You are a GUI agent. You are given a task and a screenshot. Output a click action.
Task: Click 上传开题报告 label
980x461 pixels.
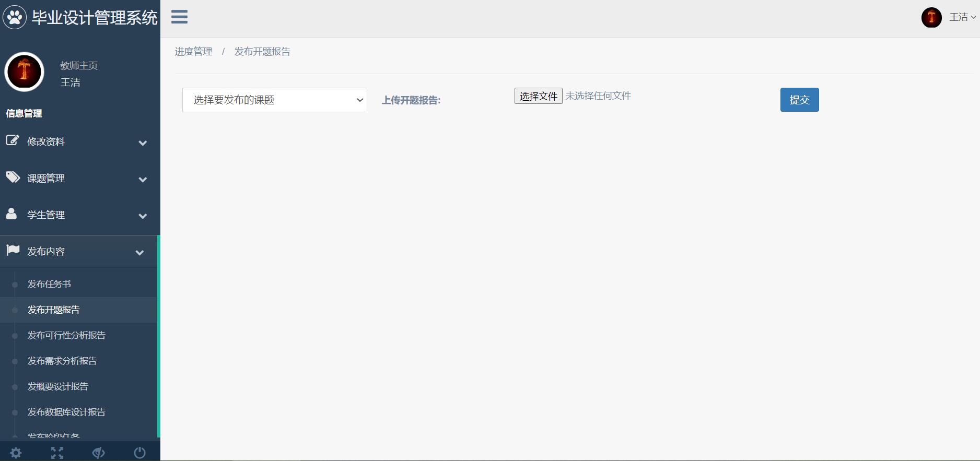tap(411, 100)
